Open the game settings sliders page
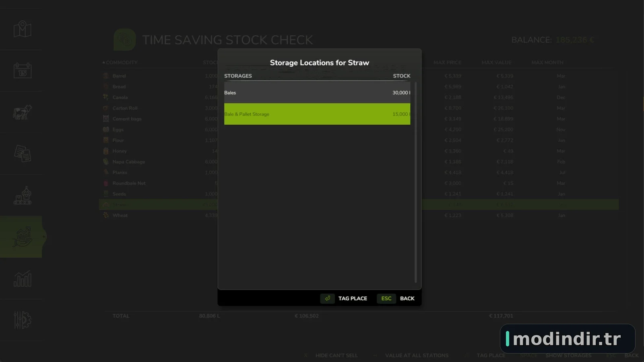The image size is (644, 362). pos(23,320)
